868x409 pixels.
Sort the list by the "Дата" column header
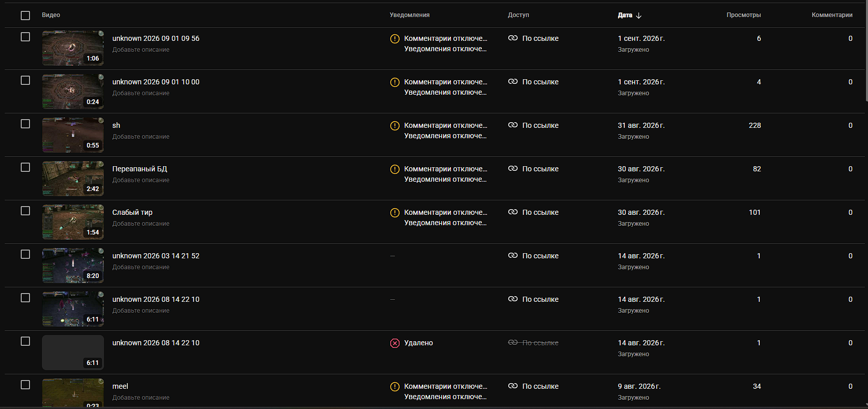(x=625, y=15)
